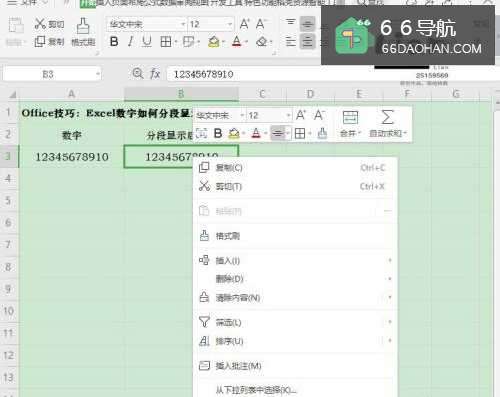This screenshot has height=397, width=500.
Task: Click the align left icon in the ribbon
Action: pyautogui.click(x=291, y=42)
